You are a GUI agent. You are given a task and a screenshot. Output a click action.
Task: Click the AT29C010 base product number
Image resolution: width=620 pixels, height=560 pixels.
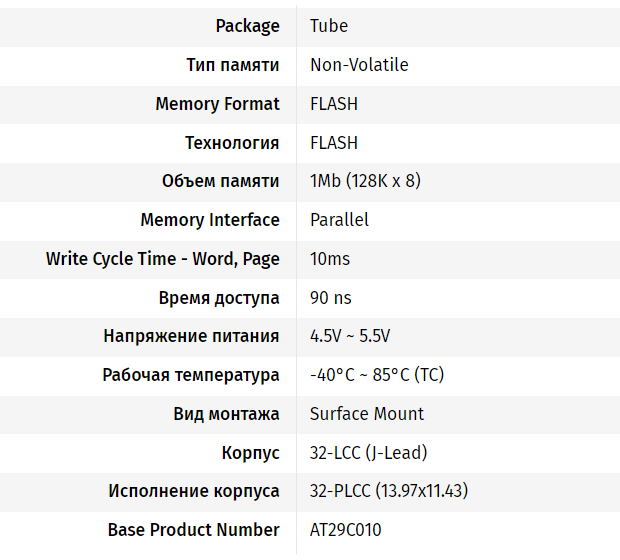click(345, 530)
